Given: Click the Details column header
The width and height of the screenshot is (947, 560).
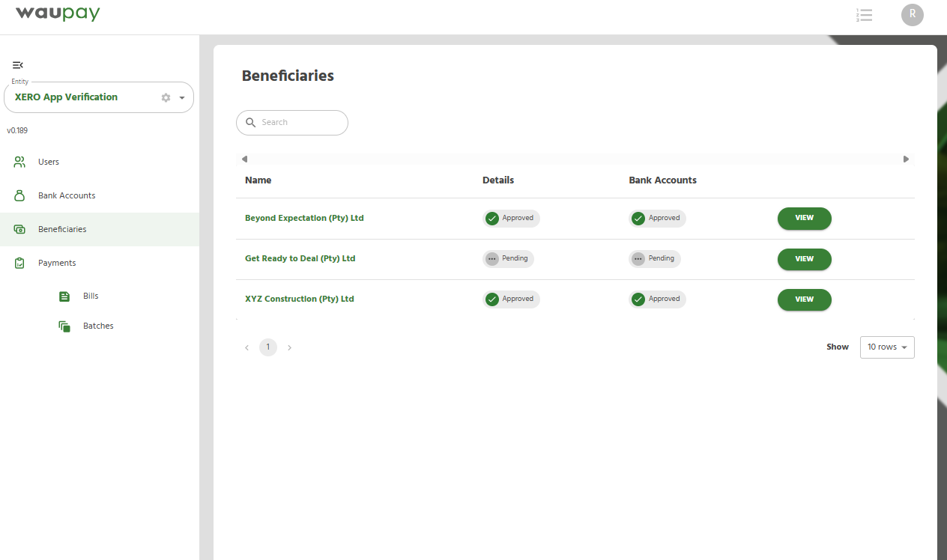Looking at the screenshot, I should coord(498,180).
